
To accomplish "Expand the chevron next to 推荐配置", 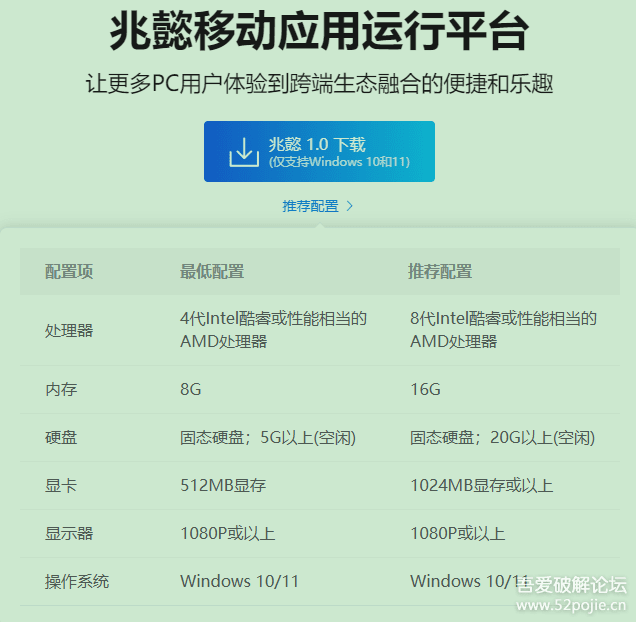I will (350, 206).
